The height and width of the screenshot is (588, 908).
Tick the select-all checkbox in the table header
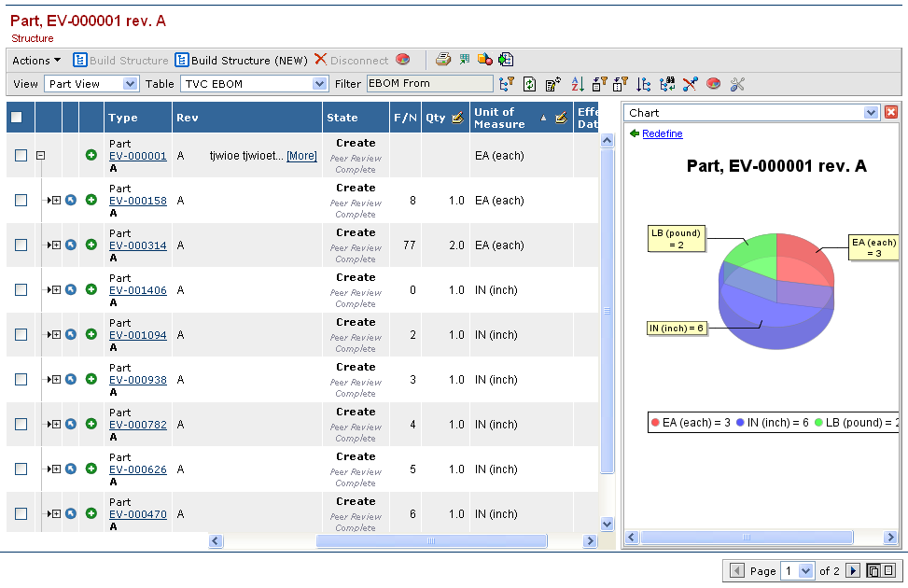tap(17, 118)
